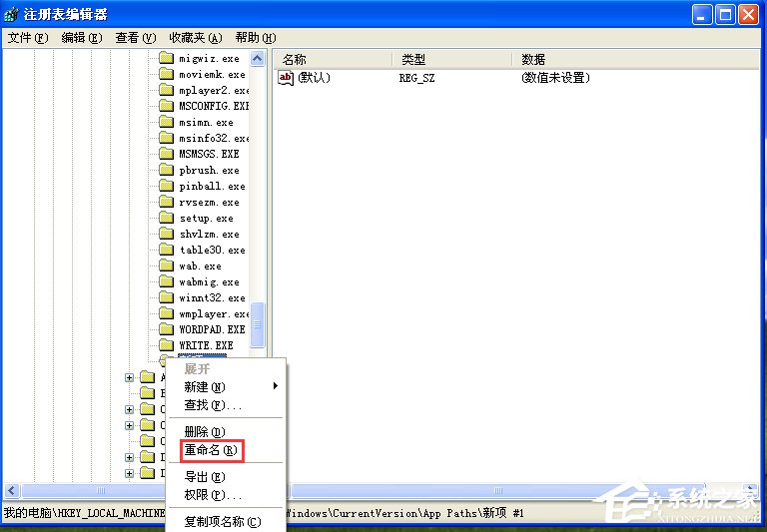
Task: Click the migwiz.exe folder icon
Action: 167,58
